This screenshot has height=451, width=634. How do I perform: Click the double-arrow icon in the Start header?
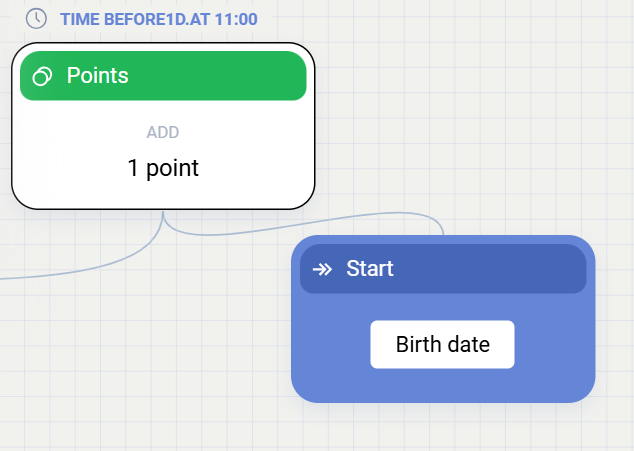point(322,269)
